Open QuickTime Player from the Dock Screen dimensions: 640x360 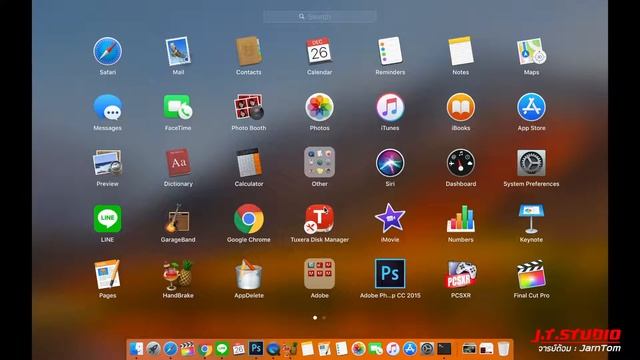tap(273, 349)
